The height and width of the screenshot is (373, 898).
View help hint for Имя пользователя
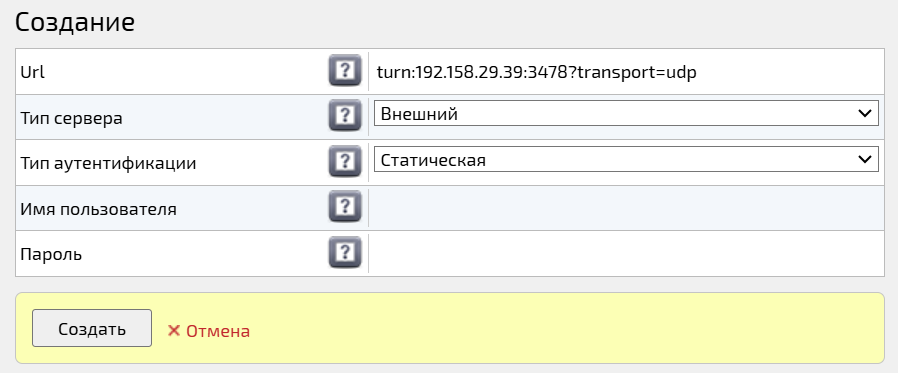tap(345, 206)
